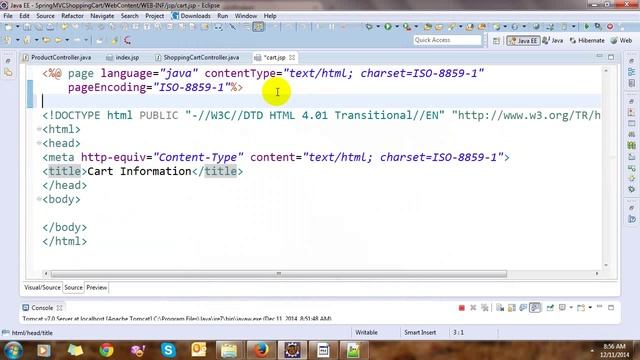Open the Window menu
Image resolution: width=640 pixels, height=360 pixels.
pyautogui.click(x=246, y=16)
